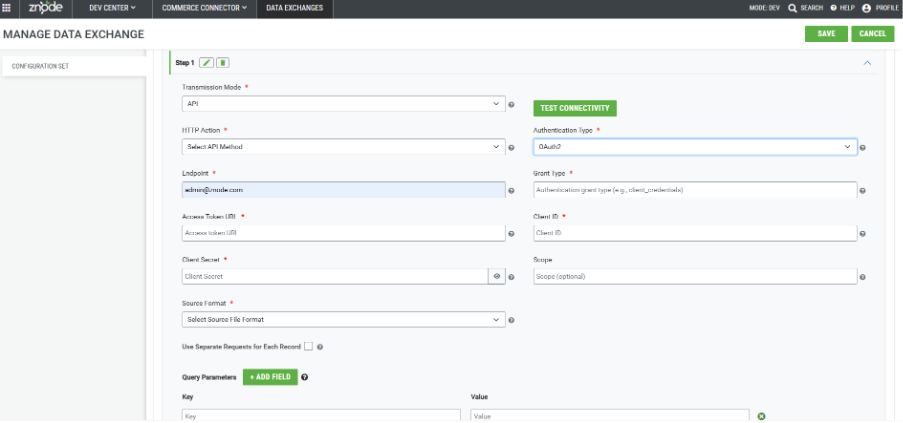Screen dimensions: 903x423
Task: Open help icon beside Scope field
Action: 863,277
